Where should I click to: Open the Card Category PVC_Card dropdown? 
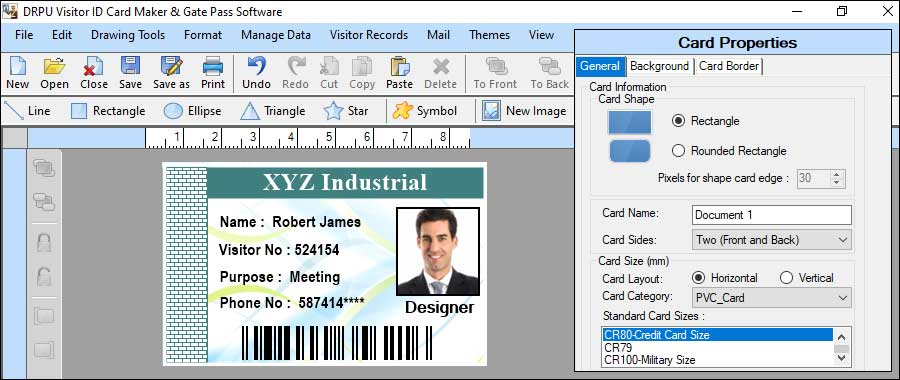point(772,298)
